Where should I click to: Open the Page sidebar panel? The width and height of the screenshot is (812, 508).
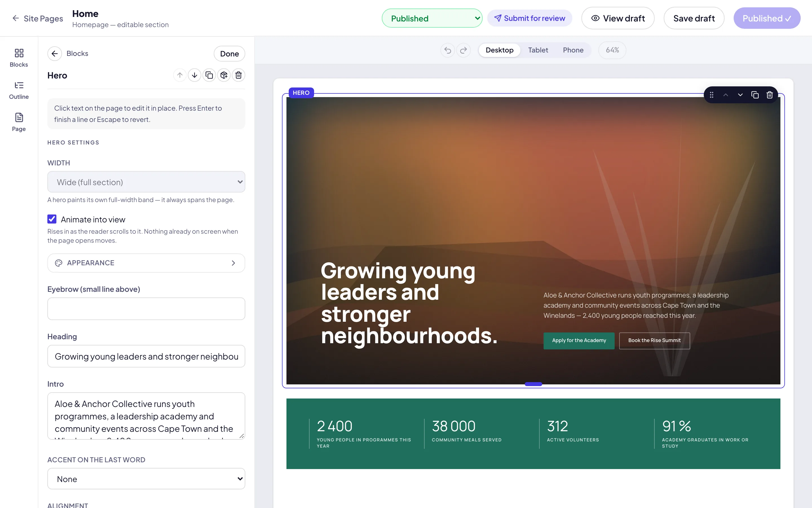(x=19, y=122)
